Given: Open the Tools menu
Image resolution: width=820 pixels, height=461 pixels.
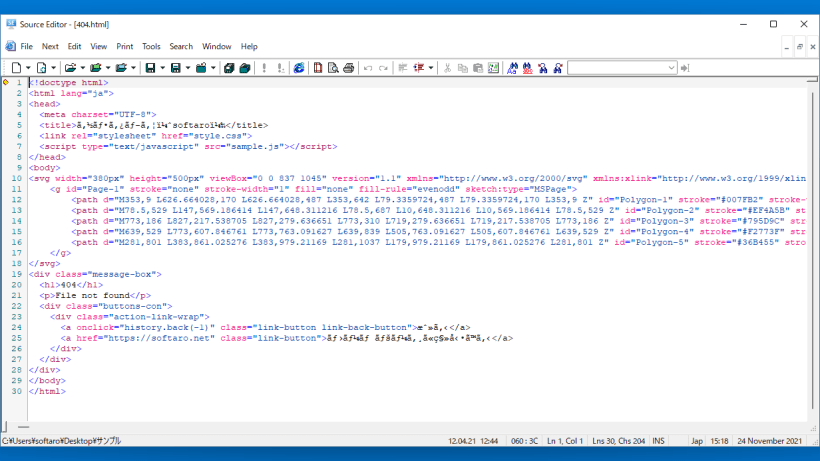Looking at the screenshot, I should point(151,47).
